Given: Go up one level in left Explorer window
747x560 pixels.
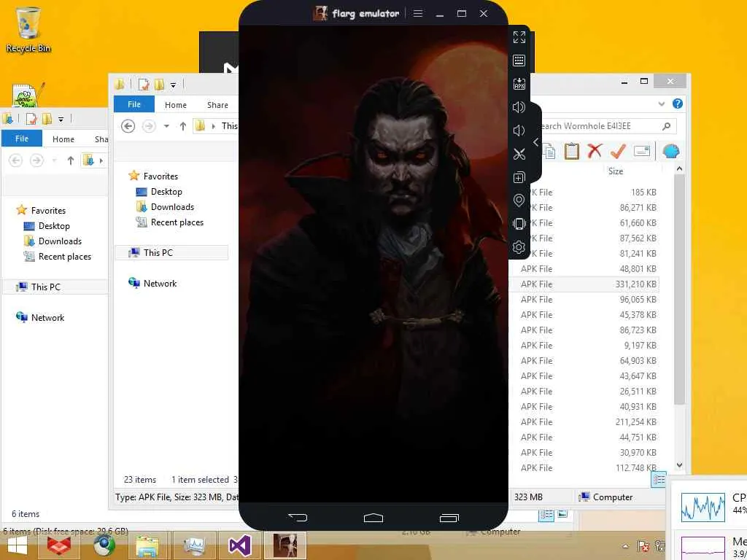Looking at the screenshot, I should tap(71, 160).
